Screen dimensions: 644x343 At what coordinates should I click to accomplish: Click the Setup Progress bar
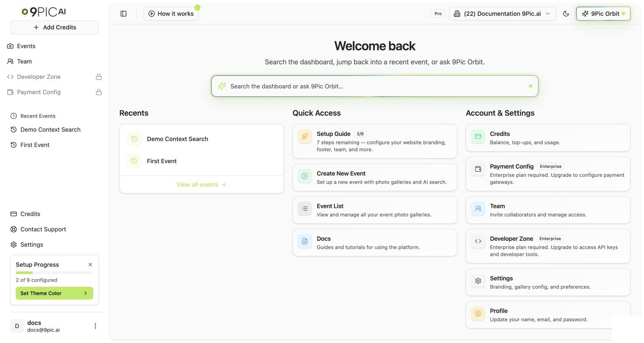pos(55,273)
